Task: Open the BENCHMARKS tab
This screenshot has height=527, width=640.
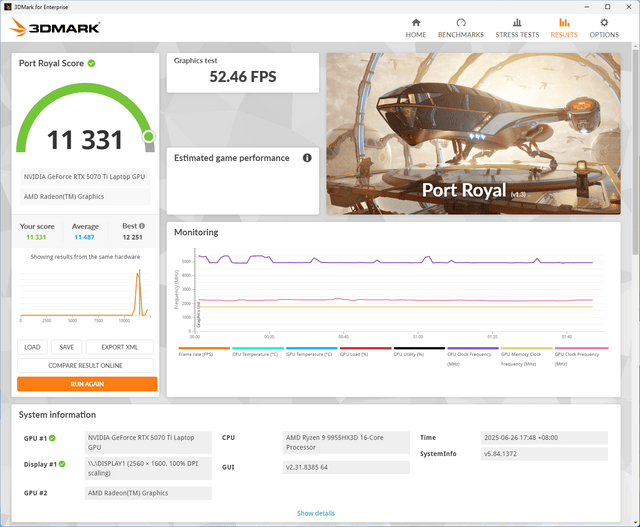Action: pos(461,28)
